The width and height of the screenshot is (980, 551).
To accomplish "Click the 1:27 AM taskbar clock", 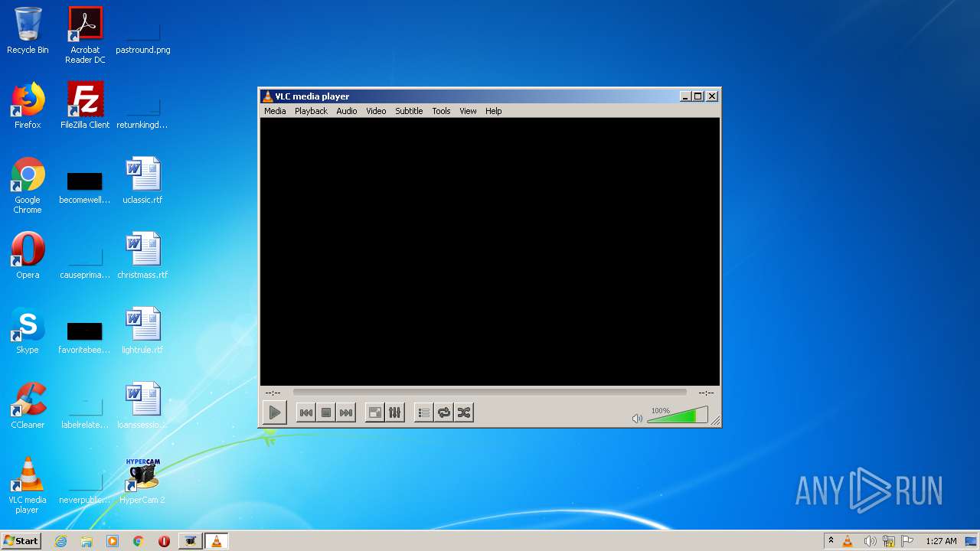I will click(941, 541).
